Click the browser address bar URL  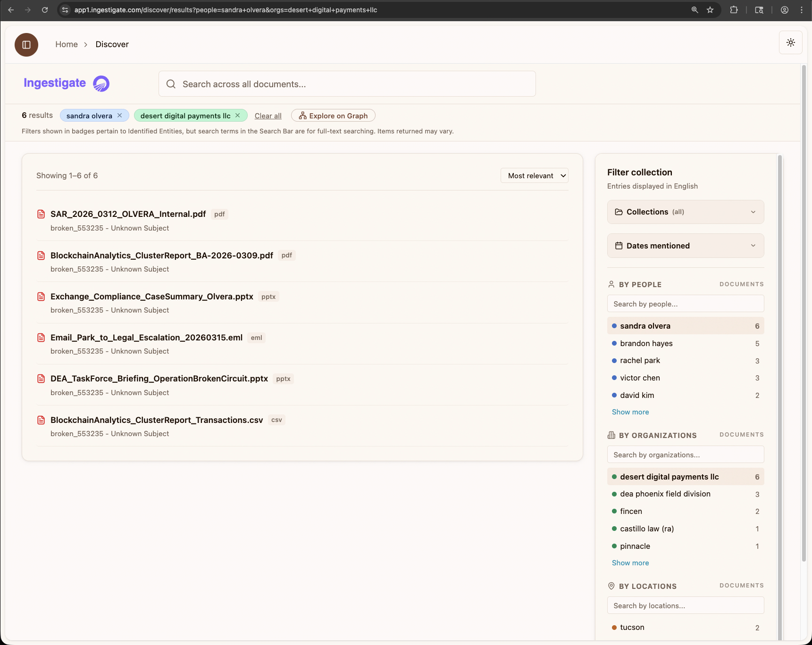point(226,10)
